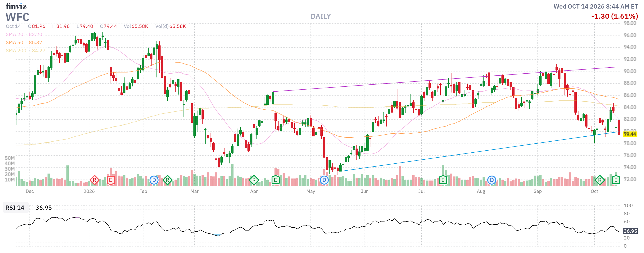644x253 pixels.
Task: Click the green E earnings marker in April
Action: click(x=275, y=180)
